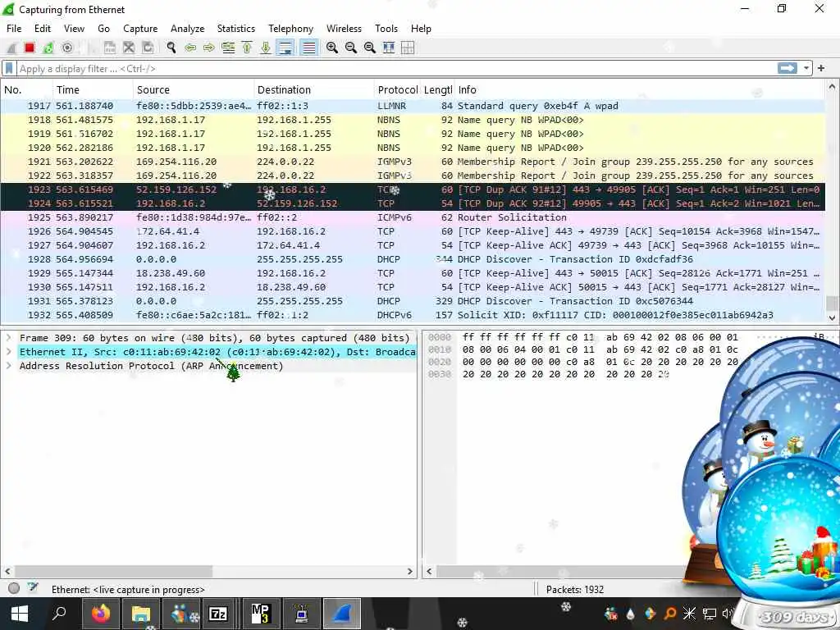
Task: Open the display filter bookmarks
Action: pos(9,69)
